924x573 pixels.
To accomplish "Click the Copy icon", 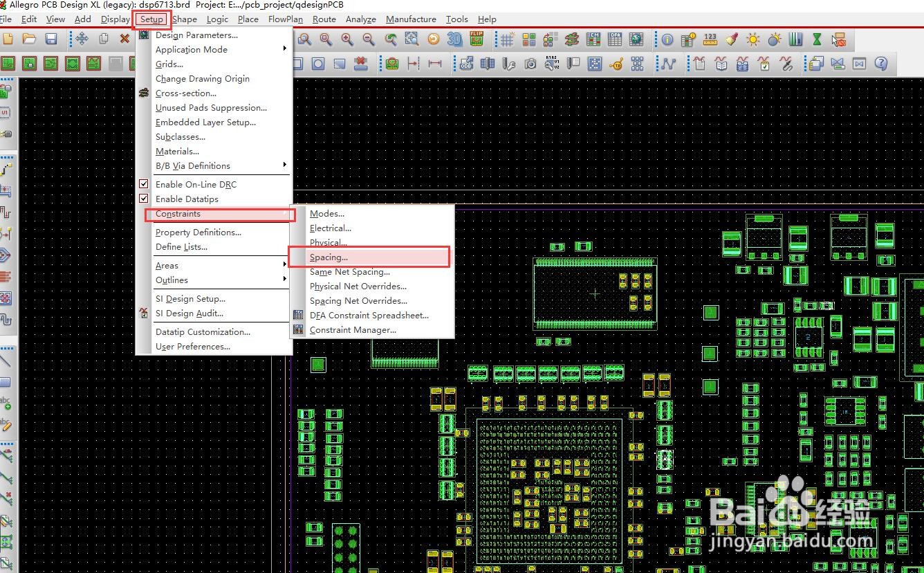I will tap(103, 39).
